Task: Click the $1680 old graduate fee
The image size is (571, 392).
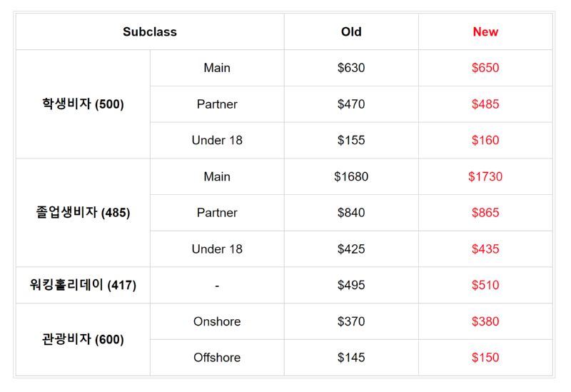Action: click(351, 176)
